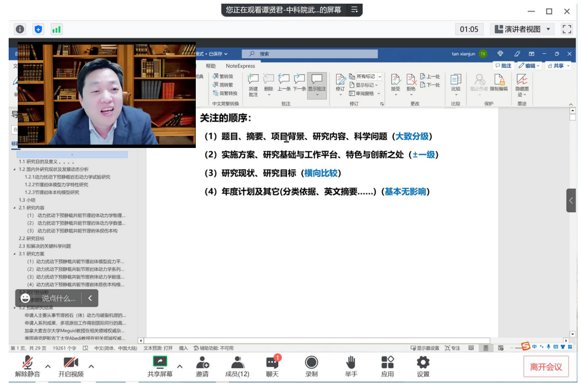The image size is (581, 392).
Task: Click the 离开会议 leave meeting button
Action: 545,367
